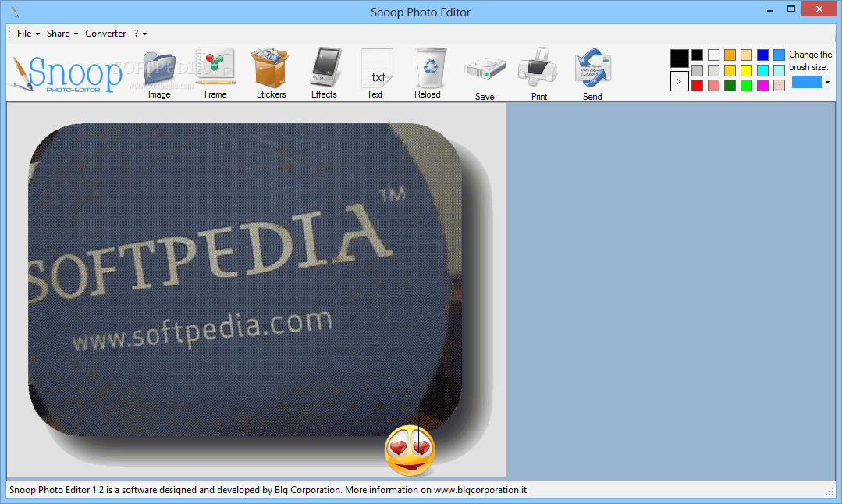Image resolution: width=842 pixels, height=504 pixels.
Task: Click the framed Softpedia photo on canvas
Action: tap(245, 280)
